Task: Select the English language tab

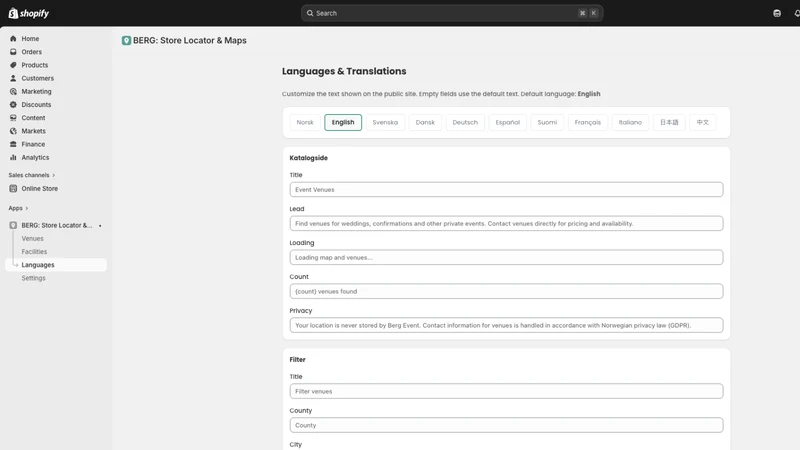Action: (x=343, y=122)
